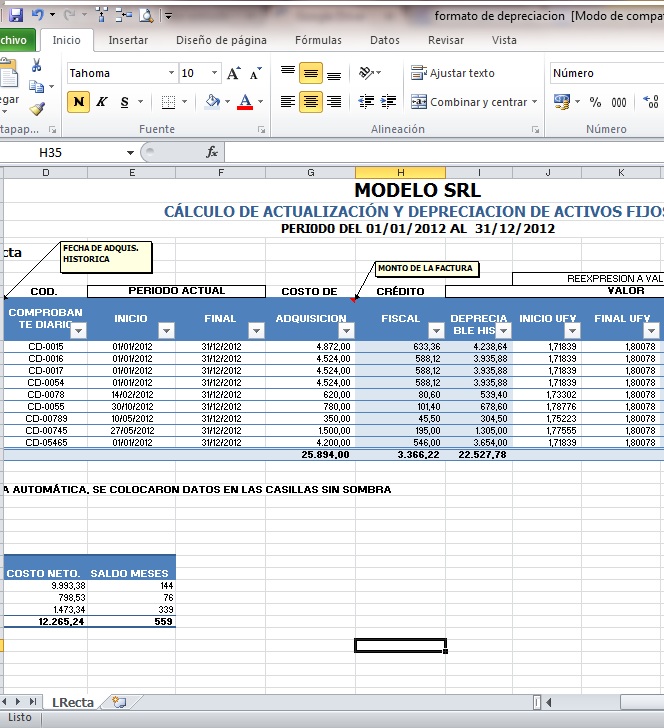
Task: Click the Save icon in quick access toolbar
Action: (16, 15)
